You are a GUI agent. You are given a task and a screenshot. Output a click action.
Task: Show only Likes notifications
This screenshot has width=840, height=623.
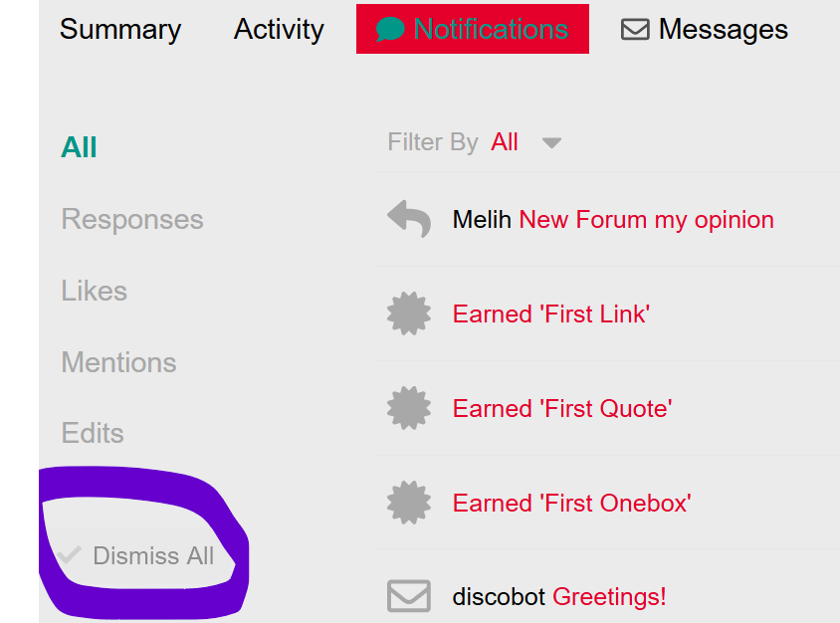point(95,291)
